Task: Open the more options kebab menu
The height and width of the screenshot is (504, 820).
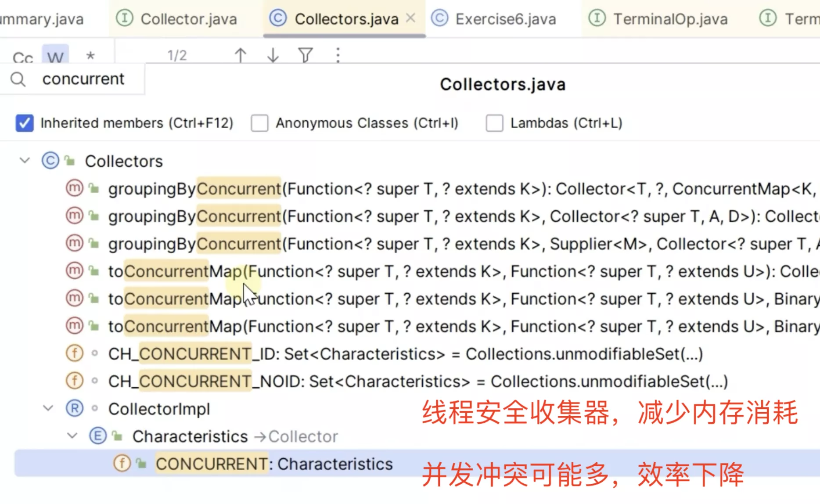Action: (338, 55)
